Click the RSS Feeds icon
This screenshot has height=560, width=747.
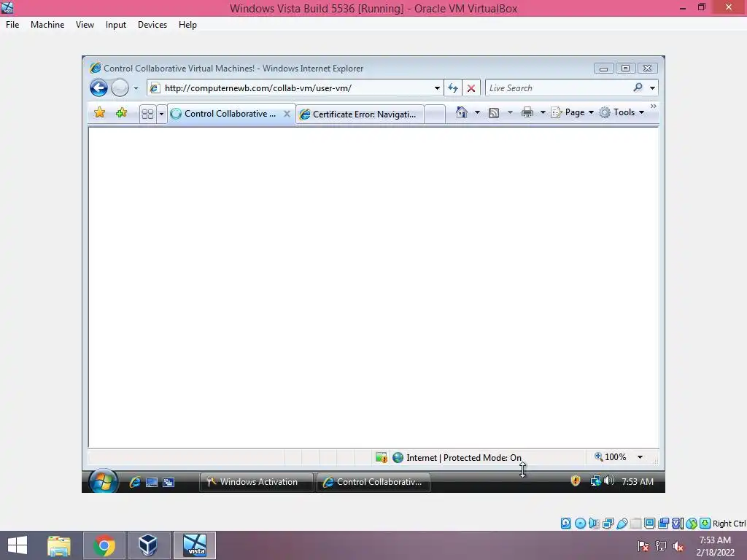click(494, 113)
